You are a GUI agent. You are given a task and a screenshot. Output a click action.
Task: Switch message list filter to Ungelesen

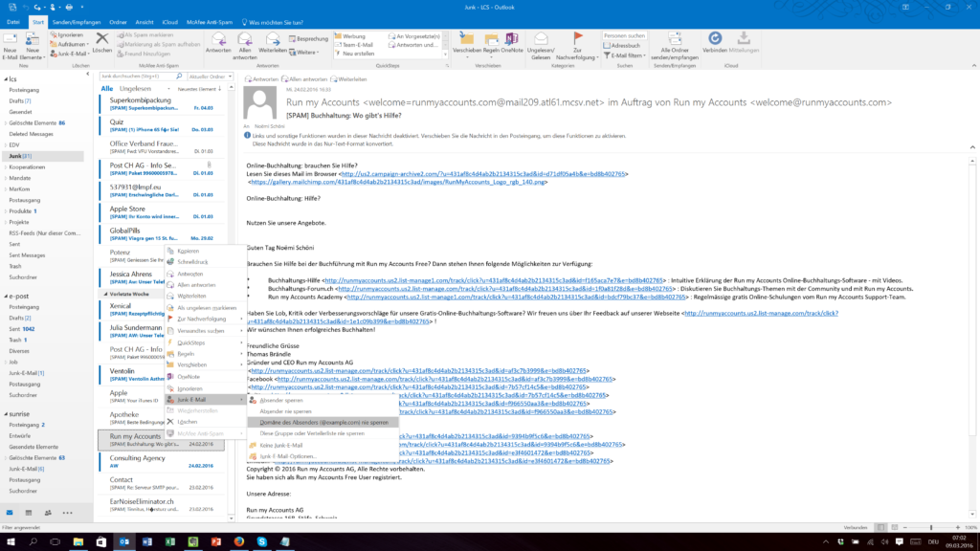[x=134, y=88]
